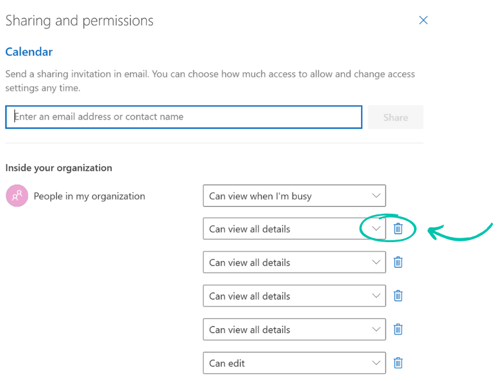This screenshot has width=500, height=381.
Task: Click trash icon beside fourth Can view all details
Action: point(398,329)
